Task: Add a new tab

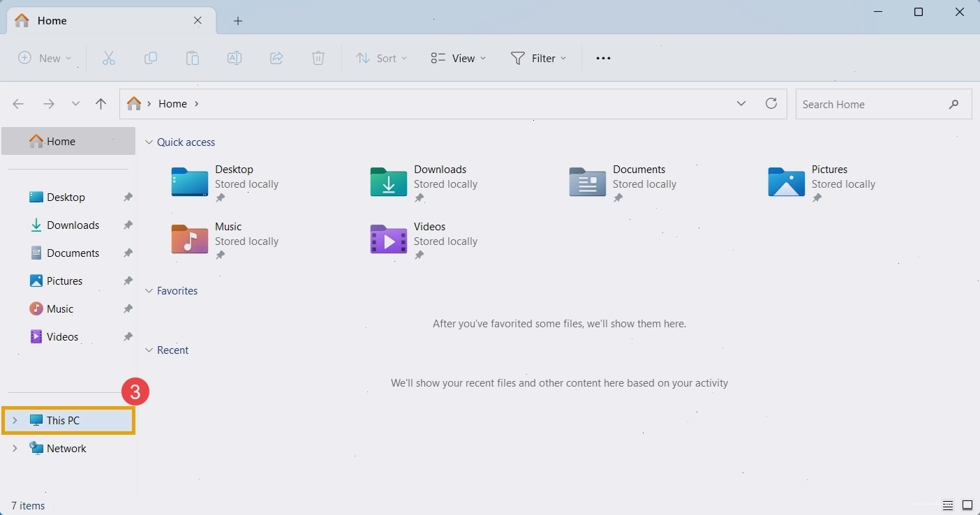Action: pyautogui.click(x=238, y=21)
